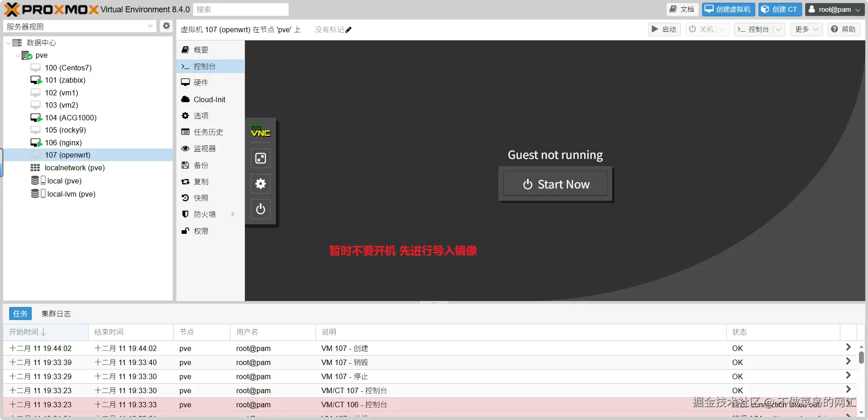Expand VM 107 创建 task row
868x420 pixels.
pos(848,347)
